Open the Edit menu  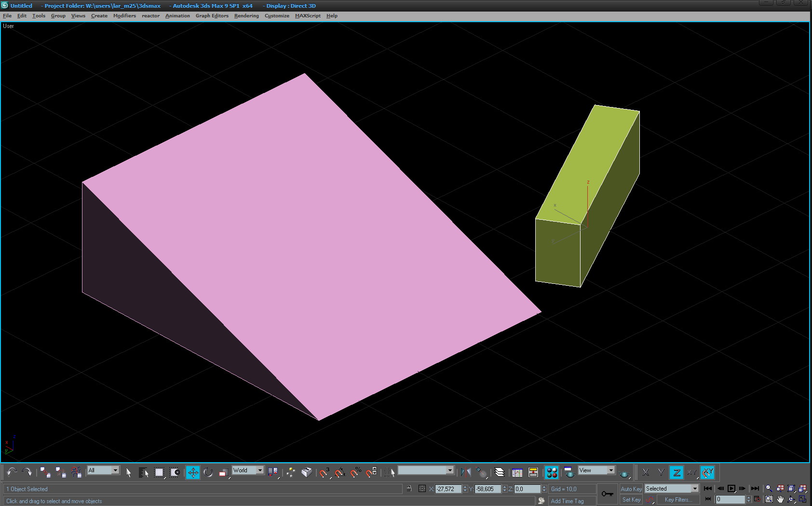coord(22,16)
